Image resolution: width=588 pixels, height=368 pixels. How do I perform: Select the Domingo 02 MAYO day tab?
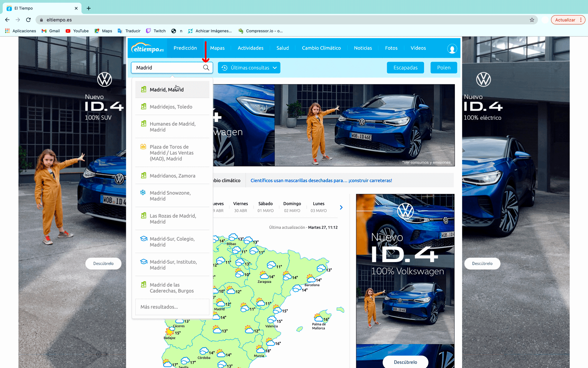[x=292, y=207]
